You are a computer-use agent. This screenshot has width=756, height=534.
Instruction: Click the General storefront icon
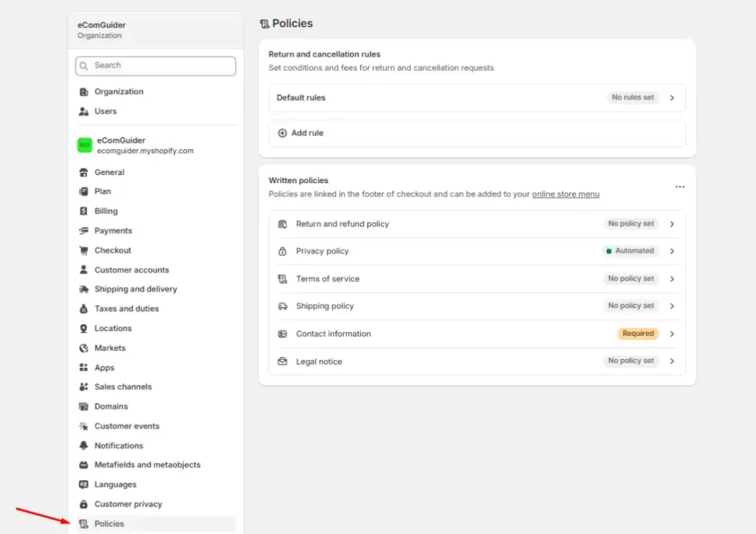pos(84,172)
